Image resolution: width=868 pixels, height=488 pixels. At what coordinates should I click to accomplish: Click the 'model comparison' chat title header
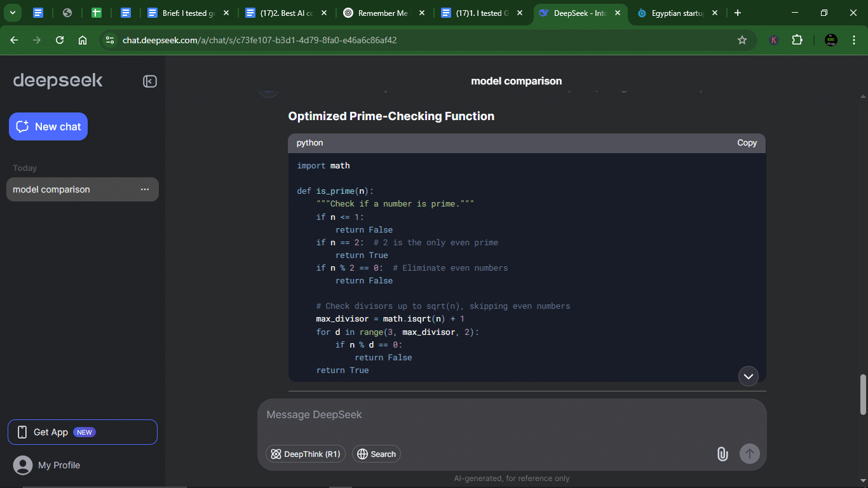coord(516,81)
